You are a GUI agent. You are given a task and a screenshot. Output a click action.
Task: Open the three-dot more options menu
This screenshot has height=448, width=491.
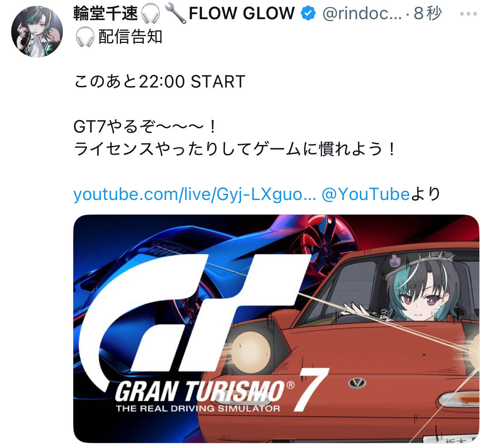point(469,14)
